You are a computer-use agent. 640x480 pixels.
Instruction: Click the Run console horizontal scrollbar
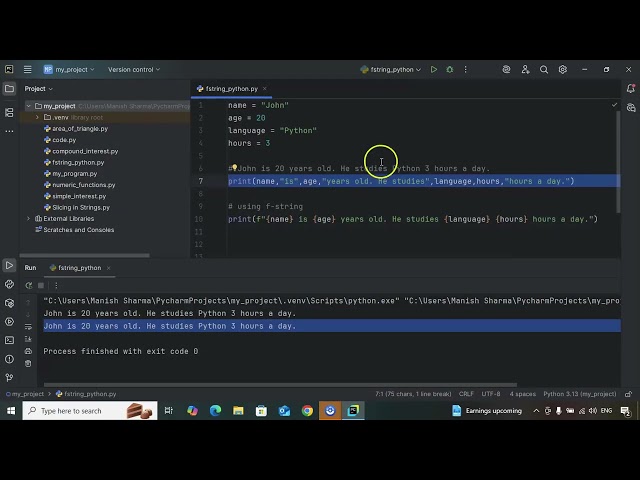(x=280, y=384)
